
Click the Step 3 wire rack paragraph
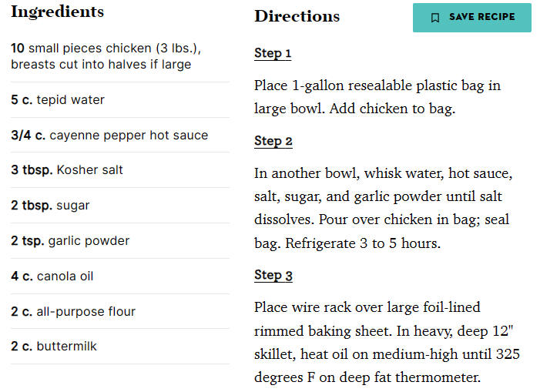[387, 343]
